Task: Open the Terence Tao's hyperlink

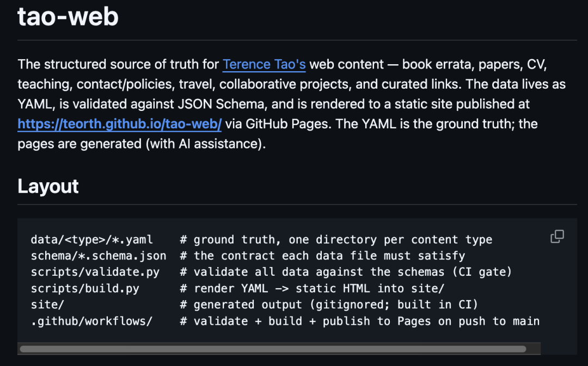Action: (x=264, y=64)
